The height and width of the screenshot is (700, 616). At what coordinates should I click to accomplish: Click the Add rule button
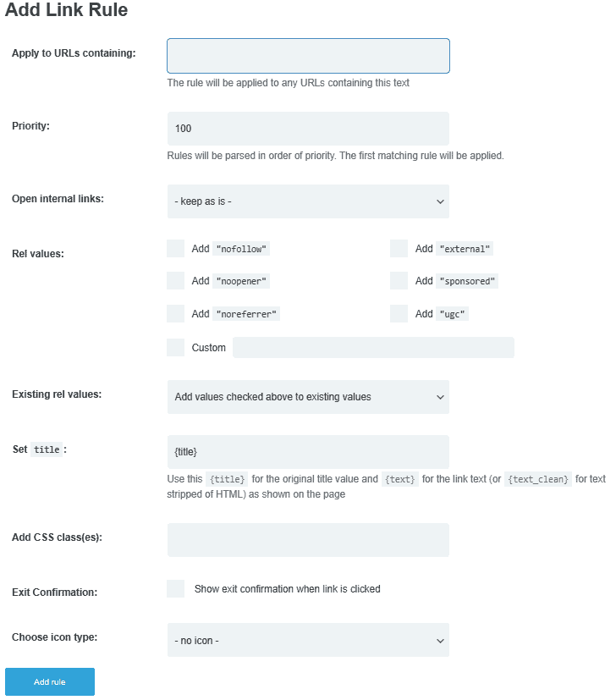coord(50,681)
